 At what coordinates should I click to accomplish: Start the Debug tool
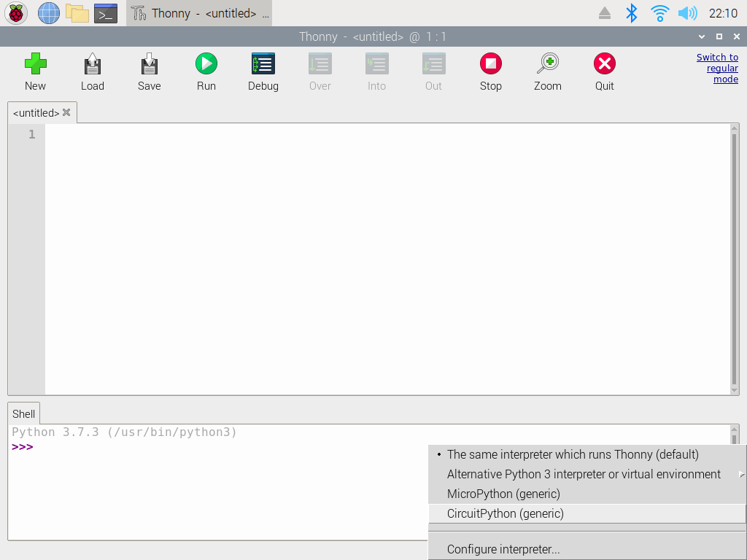(x=263, y=64)
